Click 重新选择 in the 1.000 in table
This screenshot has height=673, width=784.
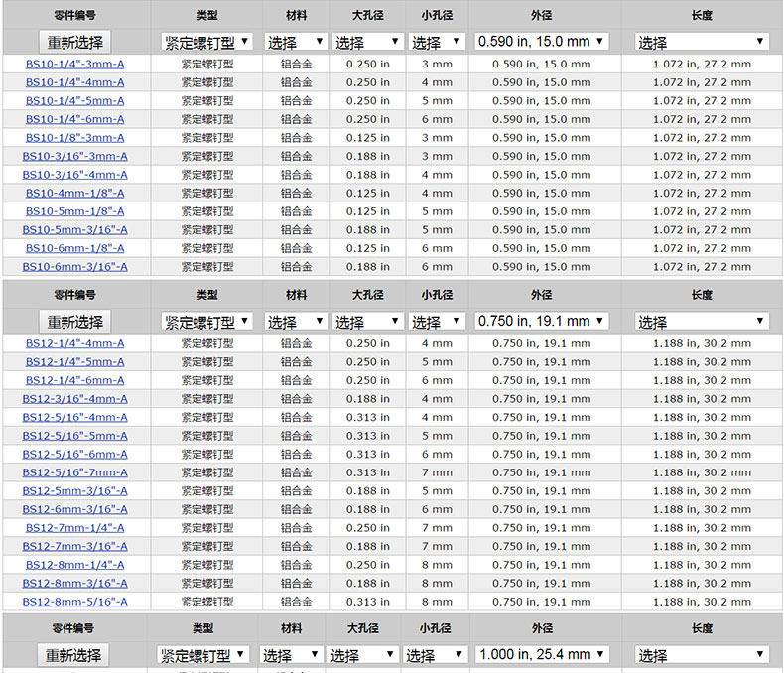pyautogui.click(x=73, y=655)
